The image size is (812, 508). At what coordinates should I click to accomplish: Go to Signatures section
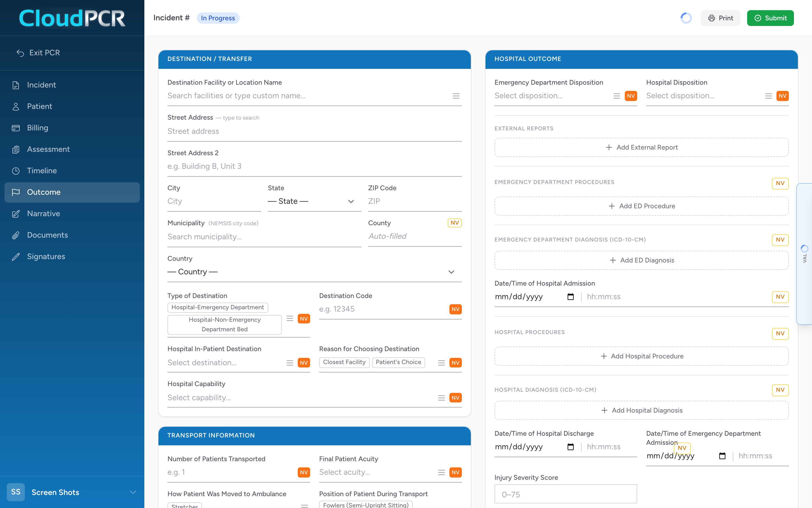click(x=72, y=257)
